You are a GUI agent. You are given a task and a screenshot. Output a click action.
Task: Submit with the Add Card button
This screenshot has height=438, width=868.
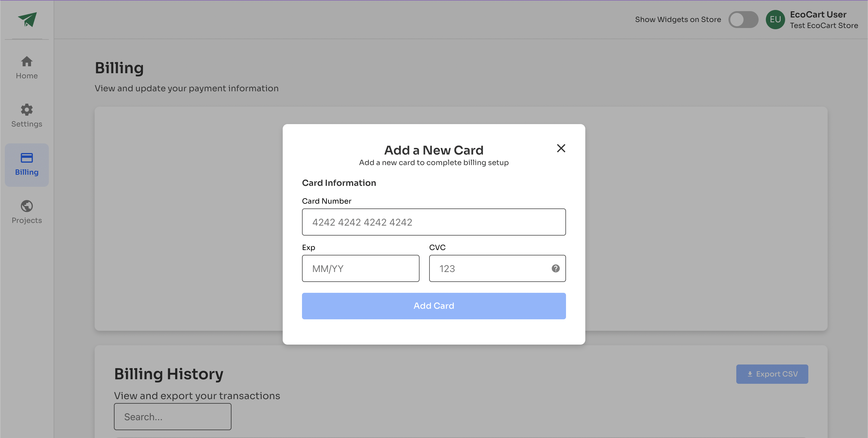click(434, 306)
